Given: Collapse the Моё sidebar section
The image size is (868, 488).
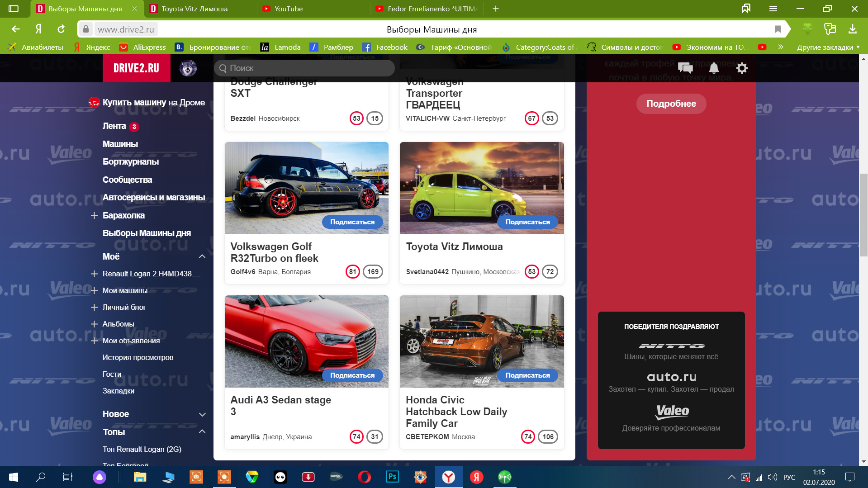Looking at the screenshot, I should 202,256.
